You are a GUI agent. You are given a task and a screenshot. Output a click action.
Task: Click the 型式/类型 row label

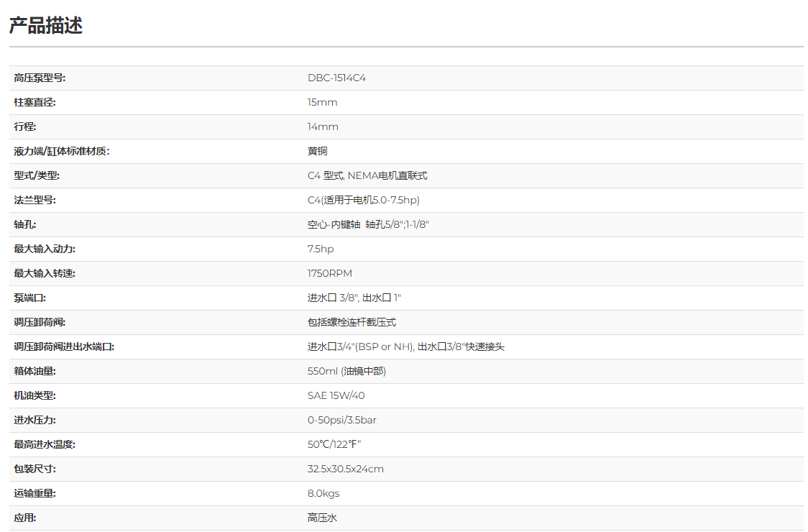[x=37, y=175]
